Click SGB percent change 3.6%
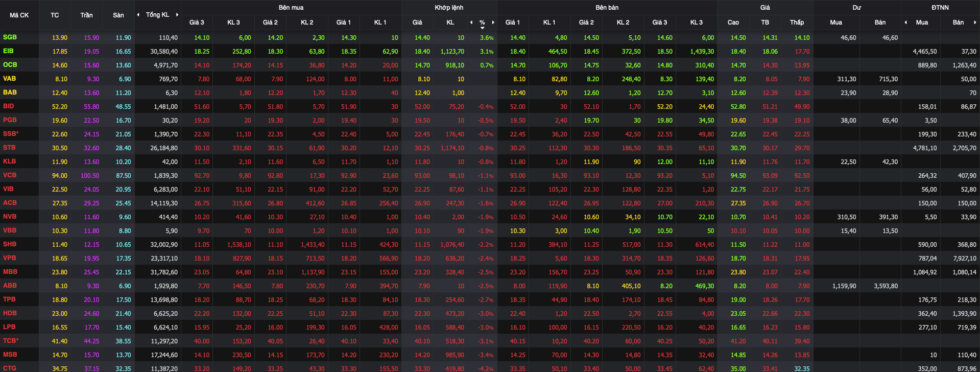Viewport: 980px width, 372px height. point(487,38)
